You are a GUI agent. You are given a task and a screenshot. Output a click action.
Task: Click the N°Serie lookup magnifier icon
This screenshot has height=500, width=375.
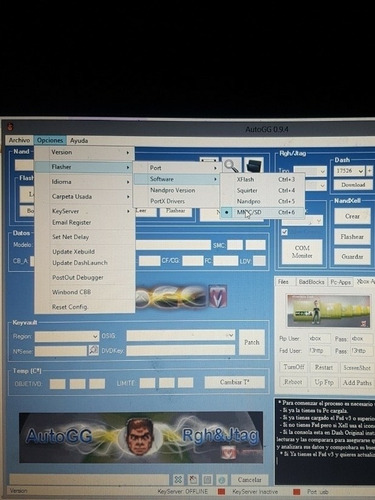point(94,350)
